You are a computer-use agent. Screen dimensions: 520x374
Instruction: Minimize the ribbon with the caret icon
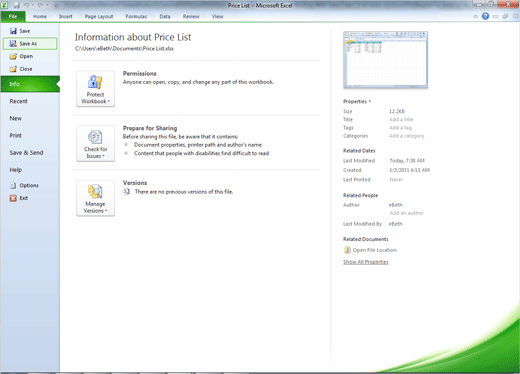pos(476,16)
